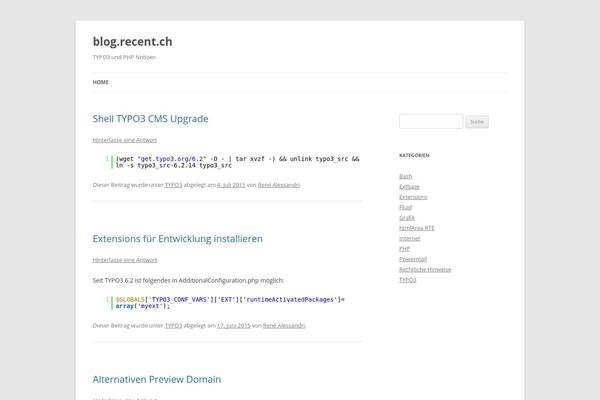Image resolution: width=600 pixels, height=400 pixels.
Task: Open the Grafik category
Action: (x=407, y=217)
